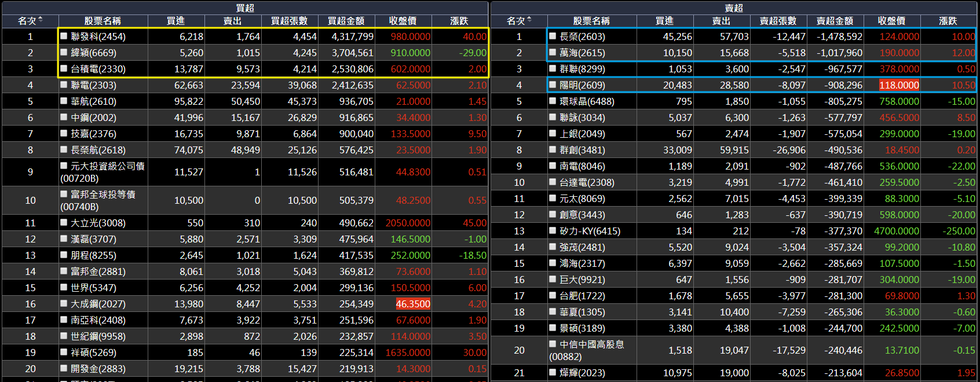The height and width of the screenshot is (382, 980).
Task: Tick the checkbox for 聯電(2303)
Action: tap(64, 85)
